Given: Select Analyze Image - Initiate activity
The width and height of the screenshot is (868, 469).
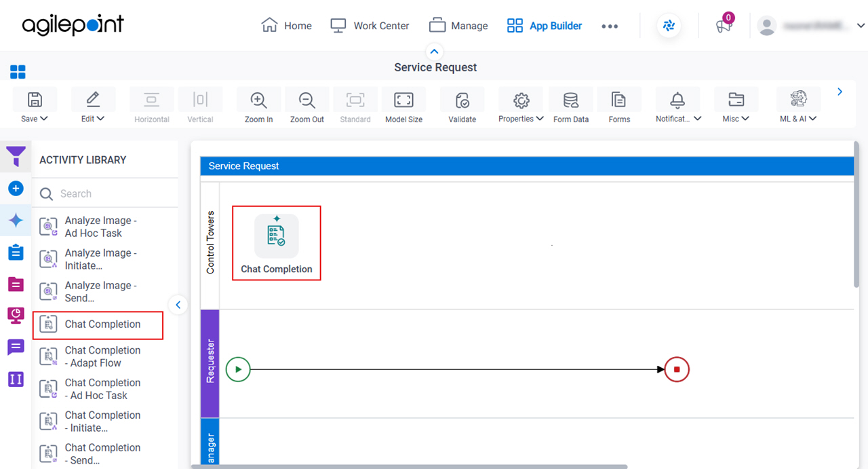Looking at the screenshot, I should pyautogui.click(x=98, y=259).
